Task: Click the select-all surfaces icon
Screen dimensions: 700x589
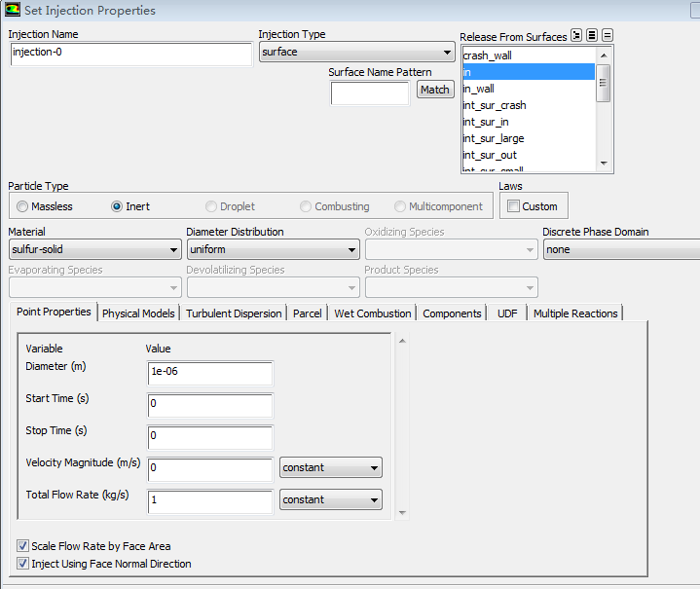Action: [592, 35]
